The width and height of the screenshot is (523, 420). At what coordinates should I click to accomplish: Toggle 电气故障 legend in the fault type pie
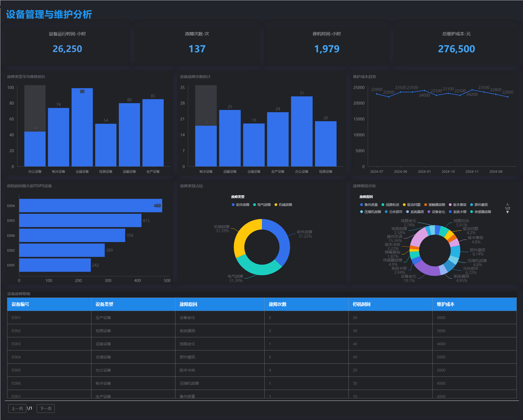[x=262, y=205]
